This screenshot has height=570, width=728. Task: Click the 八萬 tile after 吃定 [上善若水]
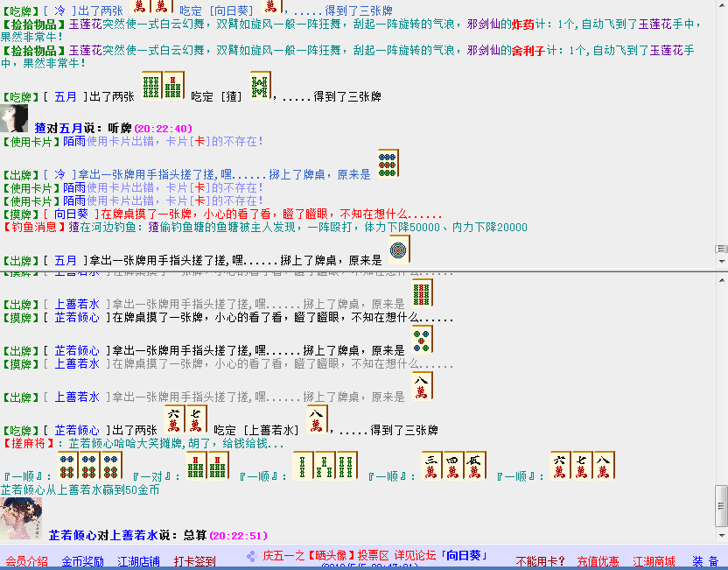tap(317, 419)
